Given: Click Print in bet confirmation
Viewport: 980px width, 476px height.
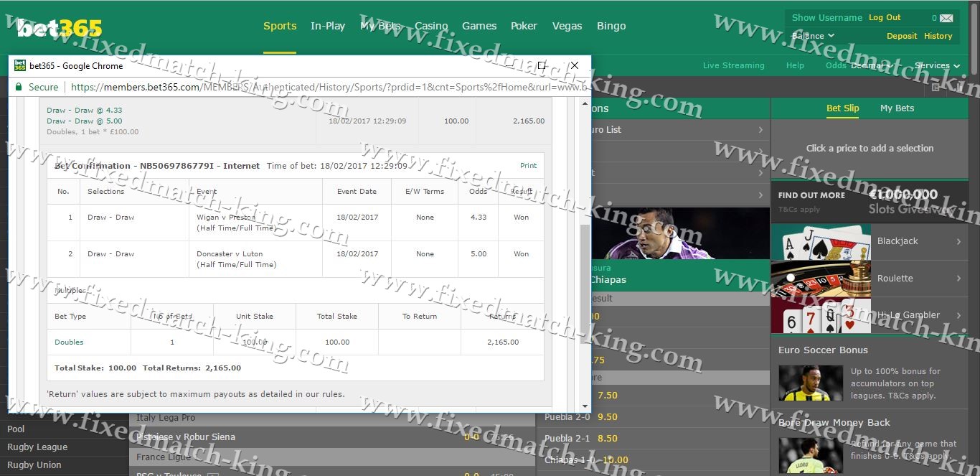Looking at the screenshot, I should 528,166.
